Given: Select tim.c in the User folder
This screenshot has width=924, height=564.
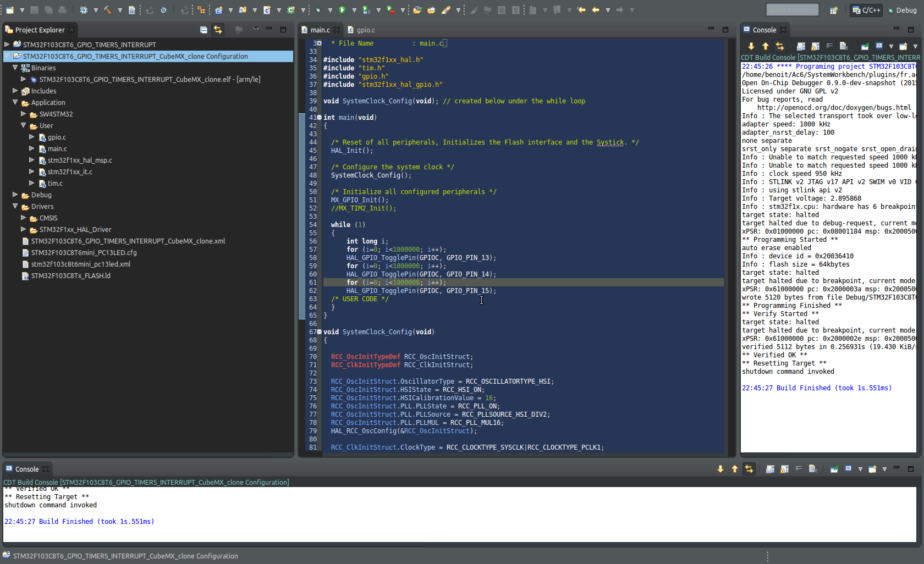Looking at the screenshot, I should click(55, 184).
